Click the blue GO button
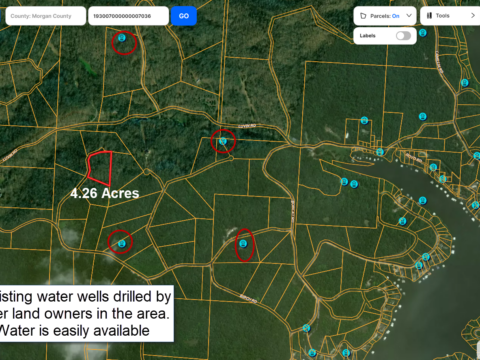The image size is (480, 360). coord(184,16)
